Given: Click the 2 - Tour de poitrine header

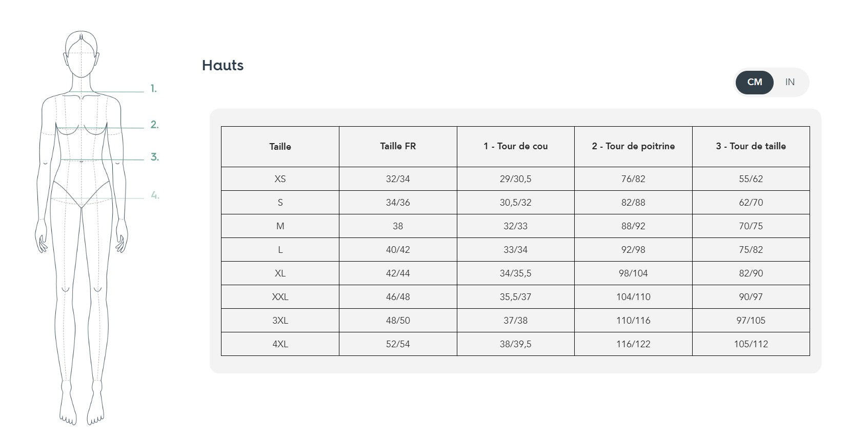Looking at the screenshot, I should point(633,147).
